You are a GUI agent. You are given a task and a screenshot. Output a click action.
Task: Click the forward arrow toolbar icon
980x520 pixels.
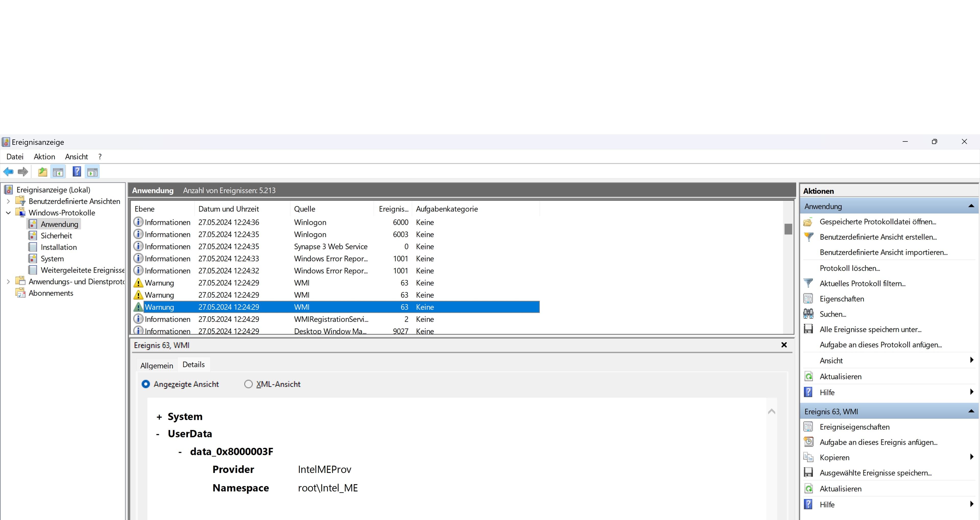pyautogui.click(x=23, y=172)
